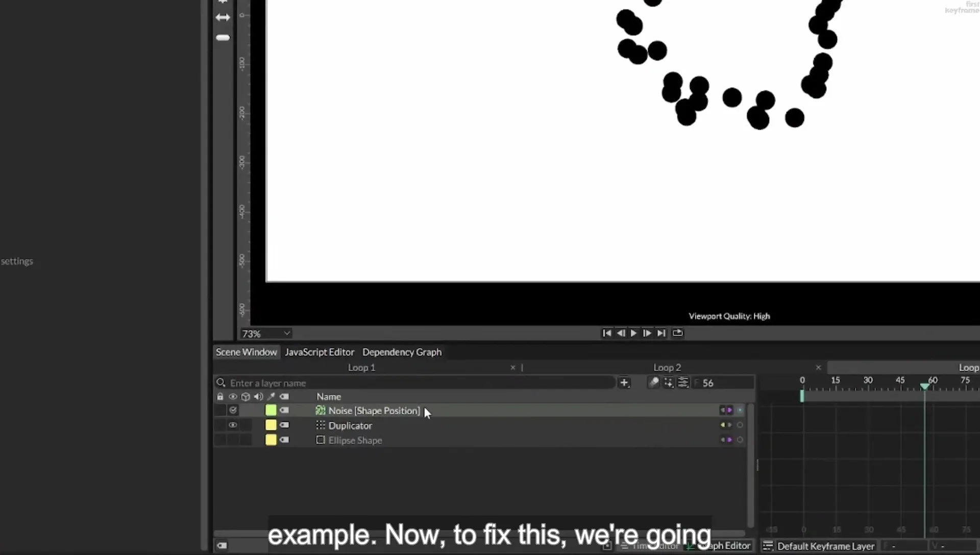Toggle the circle at end of Duplicator row
This screenshot has width=980, height=555.
pos(740,425)
